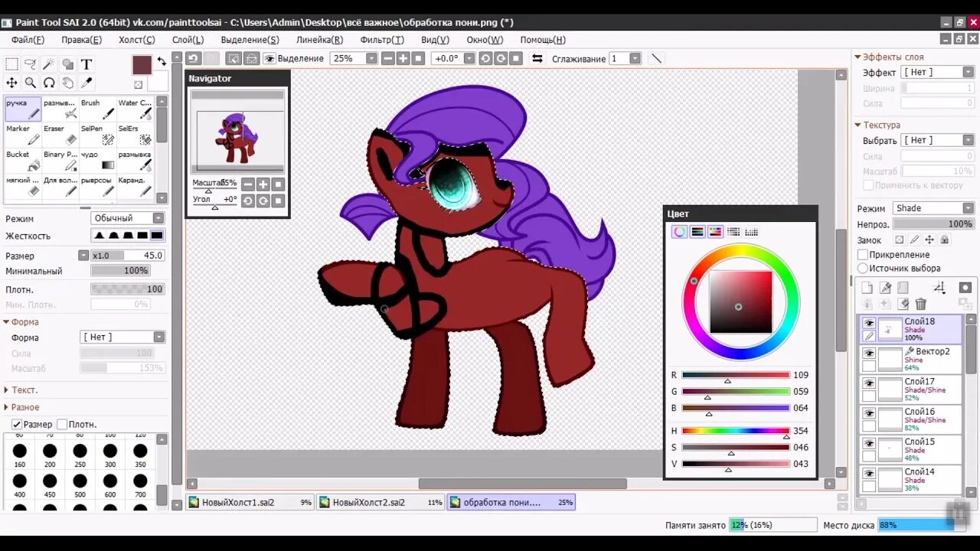Viewport: 980px width, 551px height.
Task: Click the zoom in plus button in Navigator
Action: tap(263, 184)
